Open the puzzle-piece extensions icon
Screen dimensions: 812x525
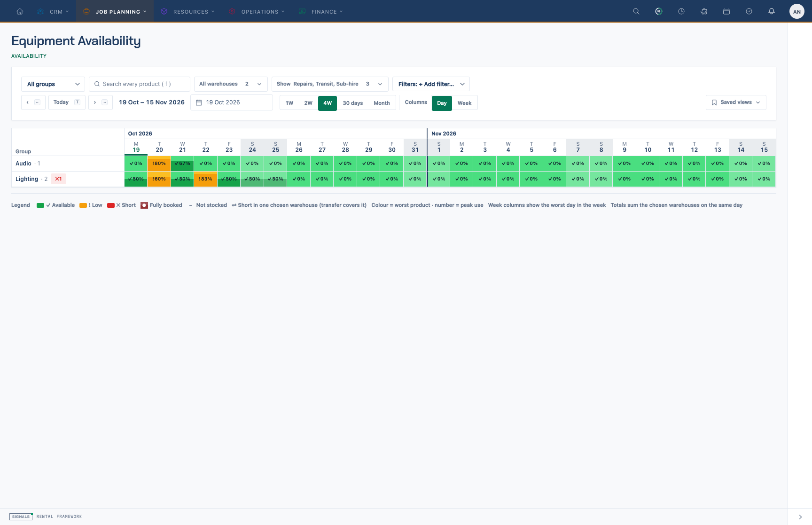click(x=704, y=11)
